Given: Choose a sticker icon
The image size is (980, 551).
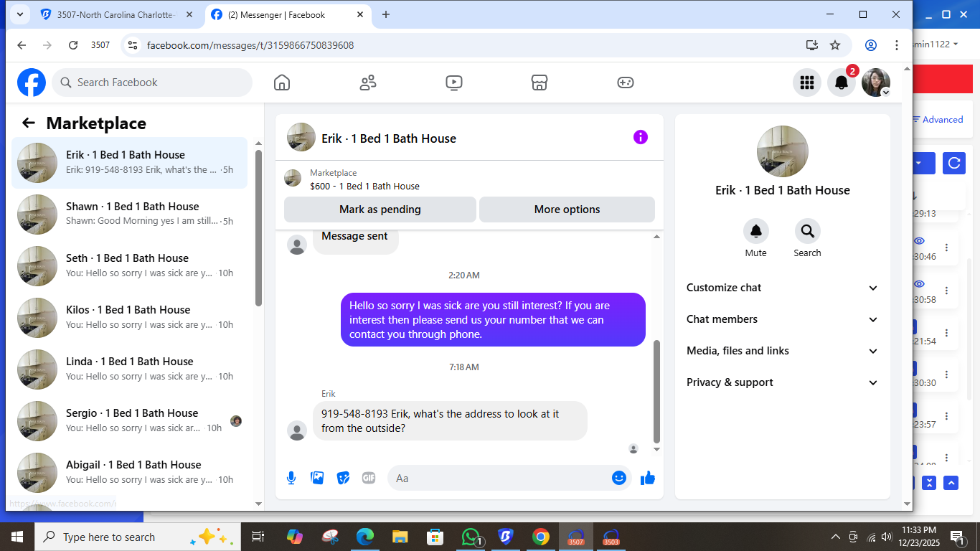Looking at the screenshot, I should point(343,478).
